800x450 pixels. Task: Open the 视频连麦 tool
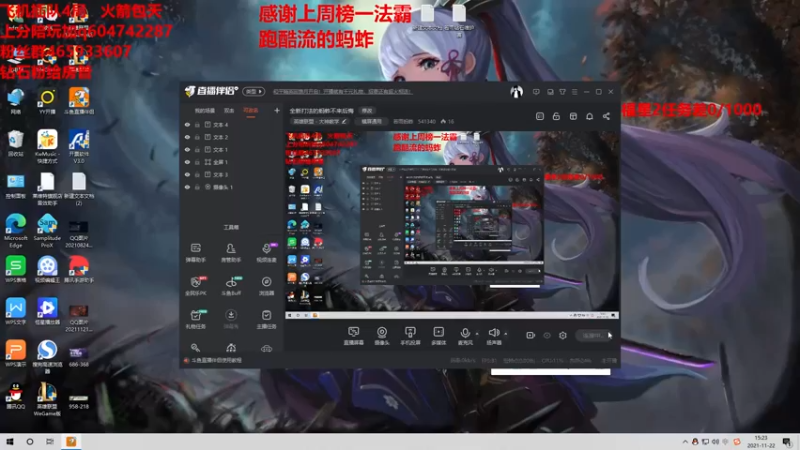pyautogui.click(x=266, y=253)
